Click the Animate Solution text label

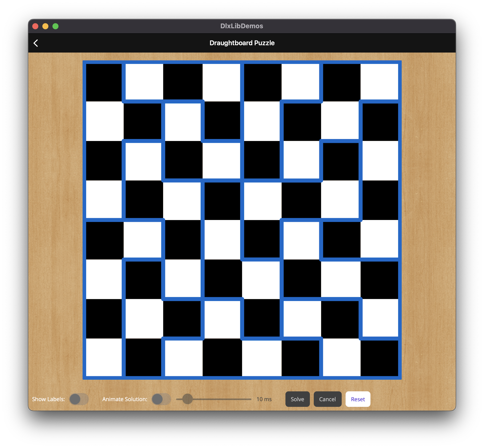125,399
